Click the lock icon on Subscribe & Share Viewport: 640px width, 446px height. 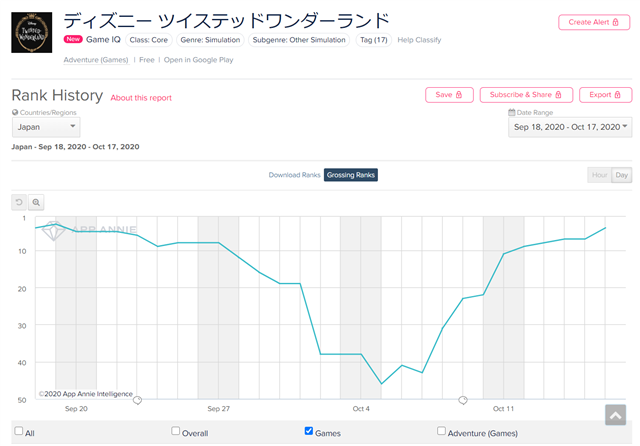[x=558, y=95]
